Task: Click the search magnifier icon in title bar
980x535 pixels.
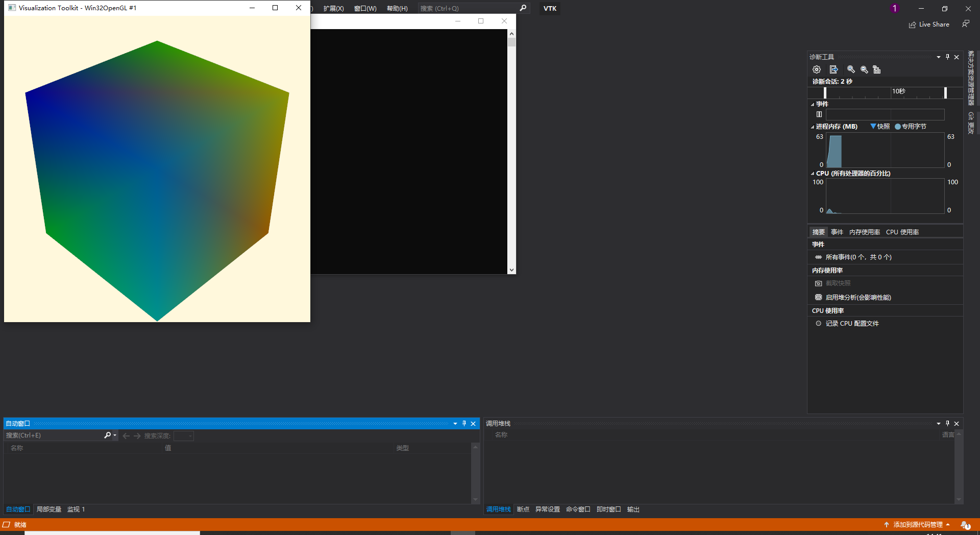Action: coord(523,8)
